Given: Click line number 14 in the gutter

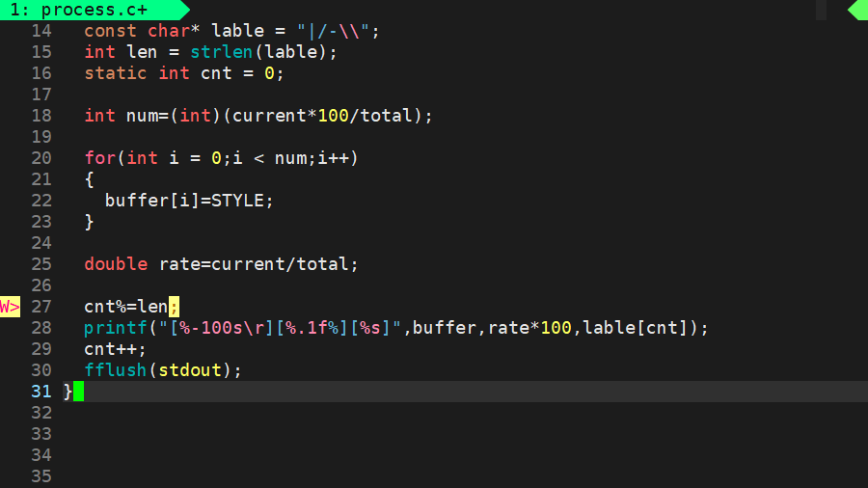Looking at the screenshot, I should (41, 31).
